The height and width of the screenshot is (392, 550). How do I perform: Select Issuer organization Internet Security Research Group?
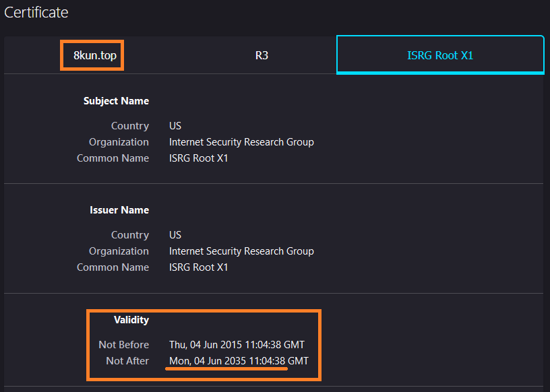point(241,251)
